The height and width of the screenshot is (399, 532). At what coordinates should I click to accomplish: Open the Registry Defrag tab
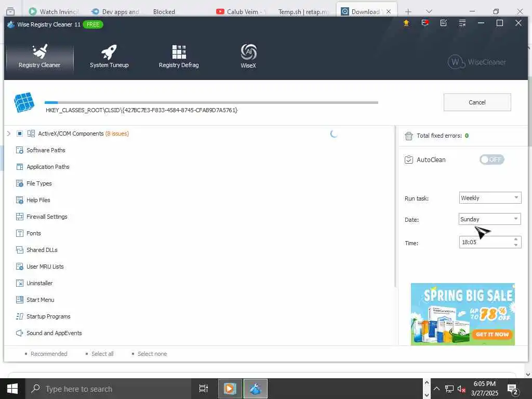pyautogui.click(x=179, y=56)
